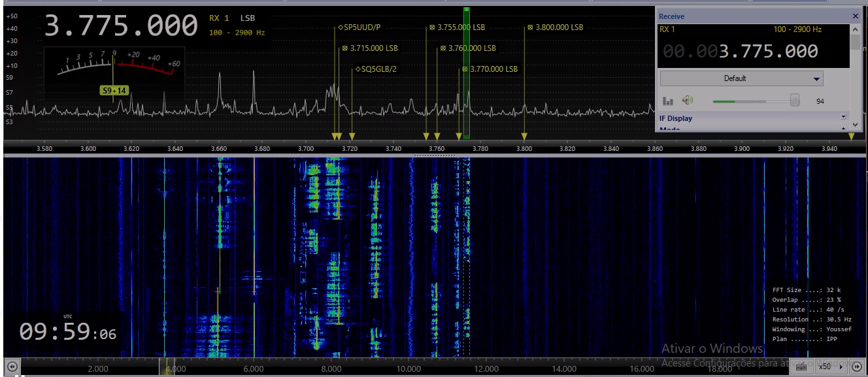Click the right arrow of the bottom band scrollbar
Viewport: 868px width, 377px height.
coord(856,367)
